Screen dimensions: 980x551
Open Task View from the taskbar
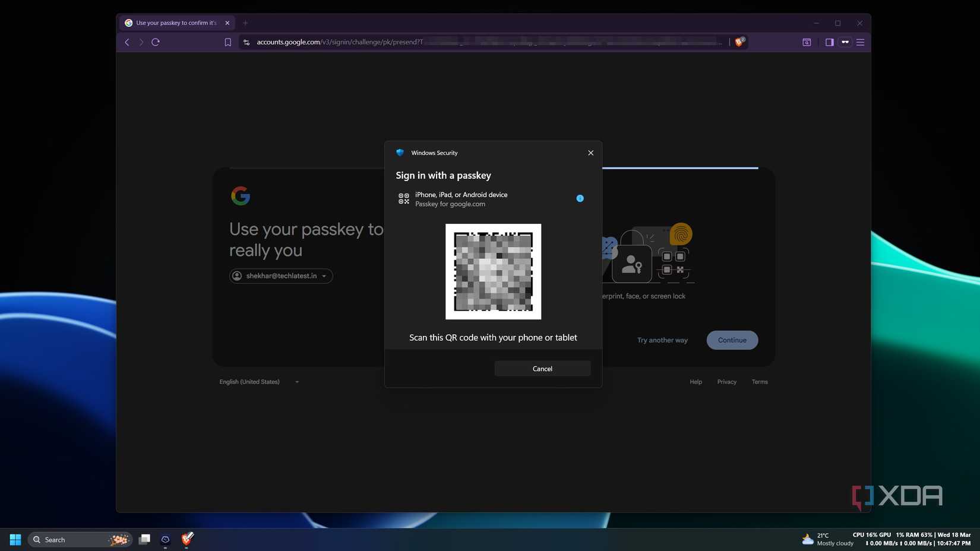[144, 539]
